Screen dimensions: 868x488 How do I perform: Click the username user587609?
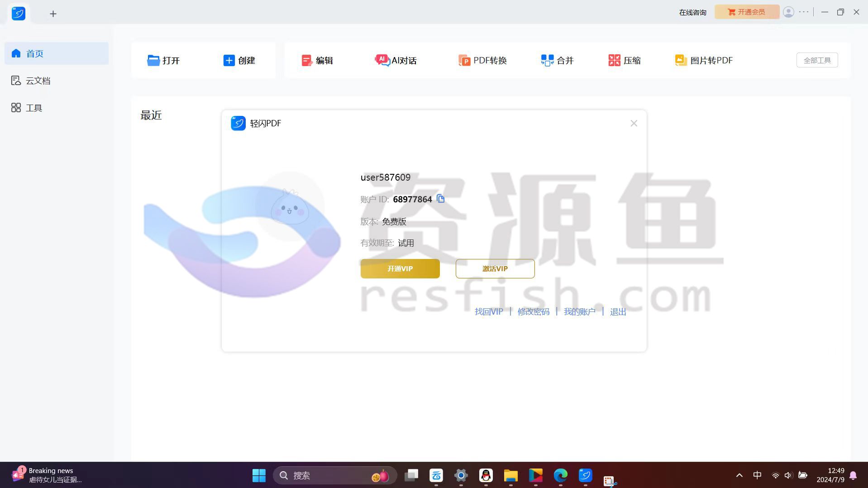386,177
